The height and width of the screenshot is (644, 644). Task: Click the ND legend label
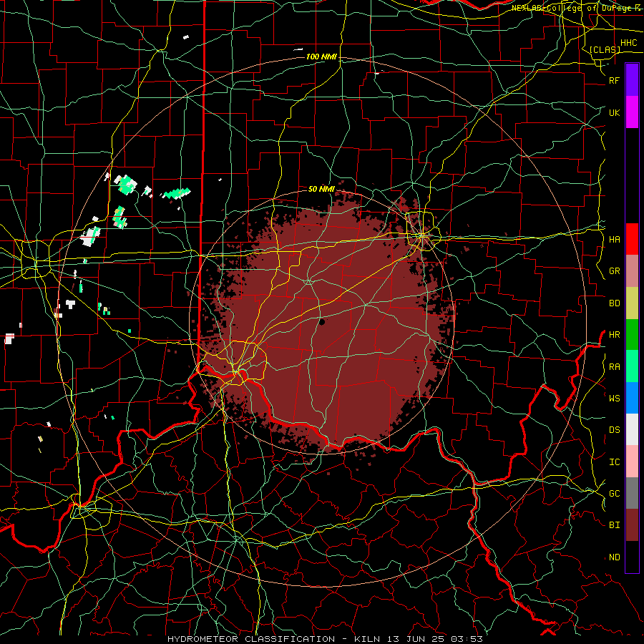[x=614, y=557]
